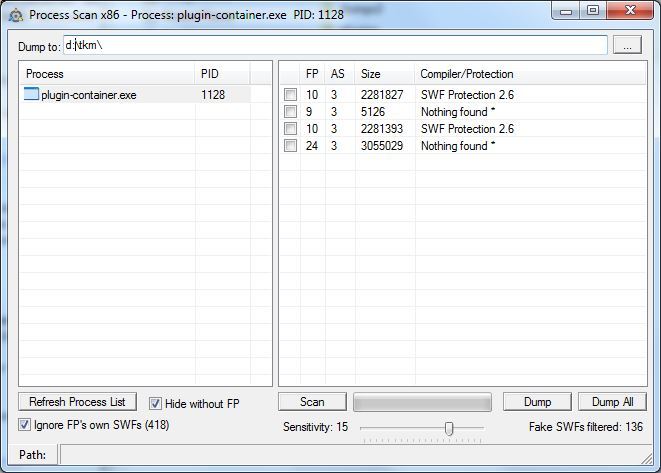Select the plugin-container.exe process name
661x473 pixels.
[x=89, y=95]
